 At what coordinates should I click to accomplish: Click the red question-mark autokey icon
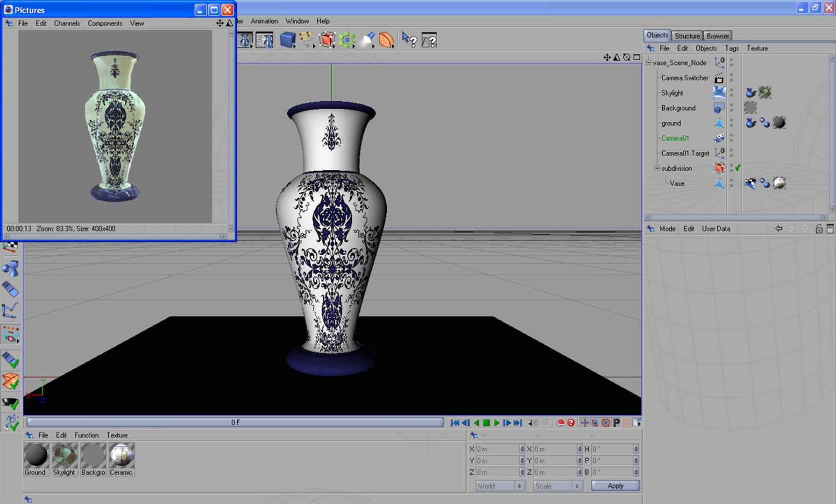click(571, 423)
